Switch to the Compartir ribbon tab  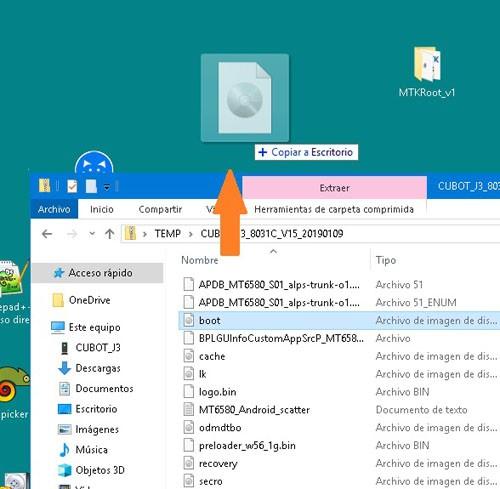(x=160, y=209)
